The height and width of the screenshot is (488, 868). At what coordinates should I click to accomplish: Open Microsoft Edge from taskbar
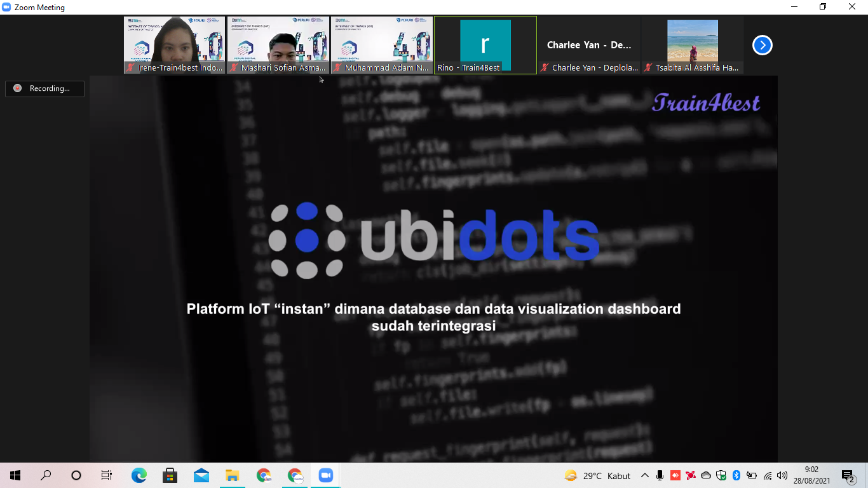pos(139,475)
